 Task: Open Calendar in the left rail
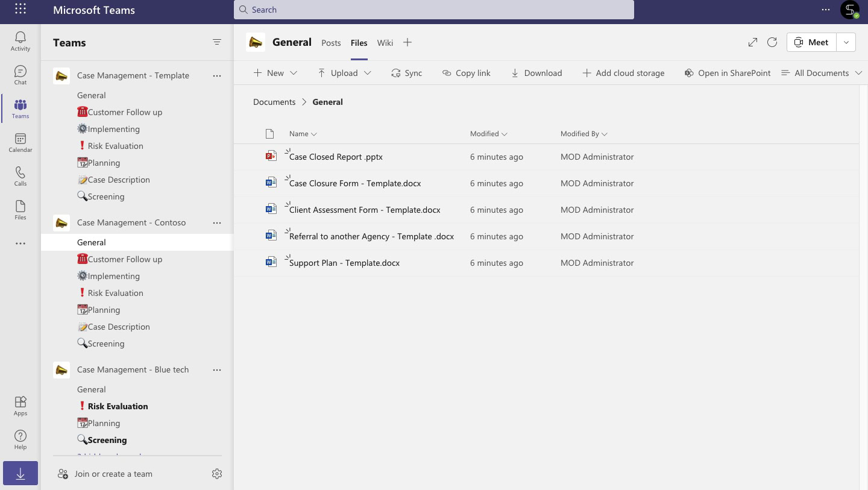tap(20, 143)
